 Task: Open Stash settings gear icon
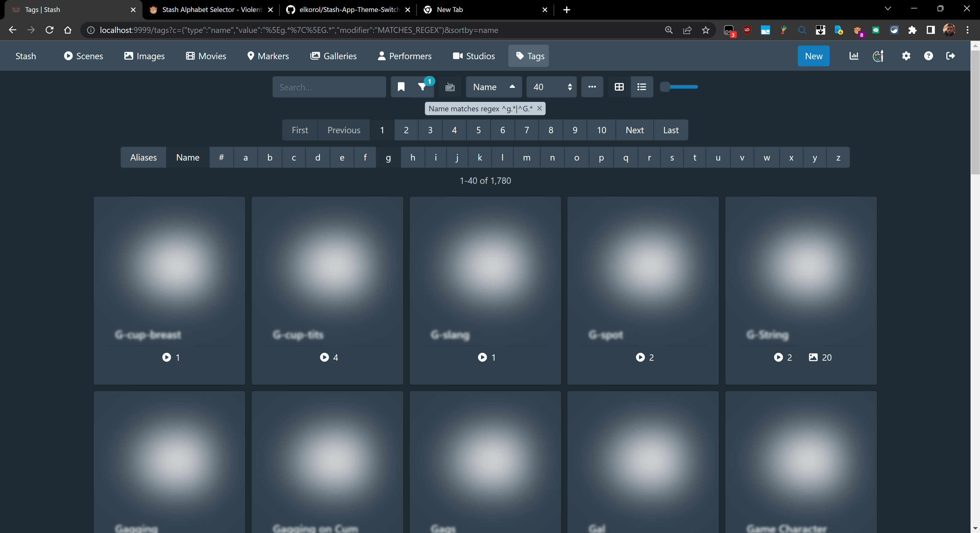tap(906, 56)
